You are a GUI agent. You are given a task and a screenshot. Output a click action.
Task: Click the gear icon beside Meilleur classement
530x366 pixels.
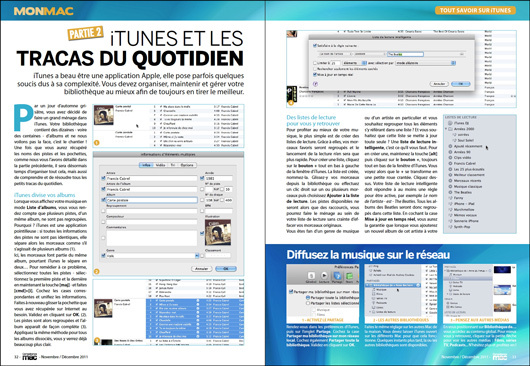(450, 175)
